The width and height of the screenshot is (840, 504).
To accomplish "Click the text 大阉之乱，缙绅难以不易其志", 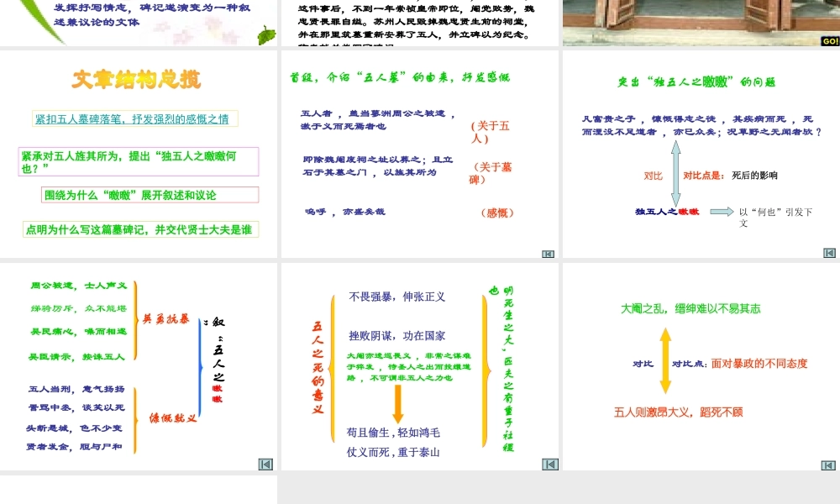I will tap(690, 308).
